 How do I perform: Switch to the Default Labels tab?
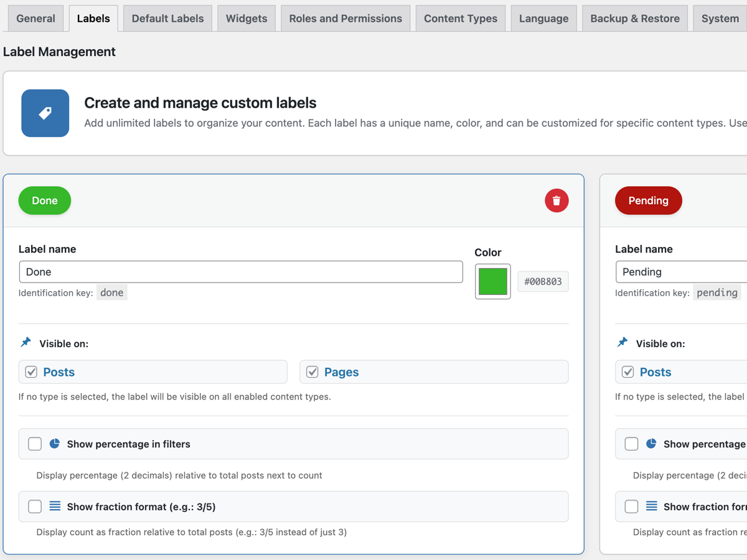tap(167, 18)
